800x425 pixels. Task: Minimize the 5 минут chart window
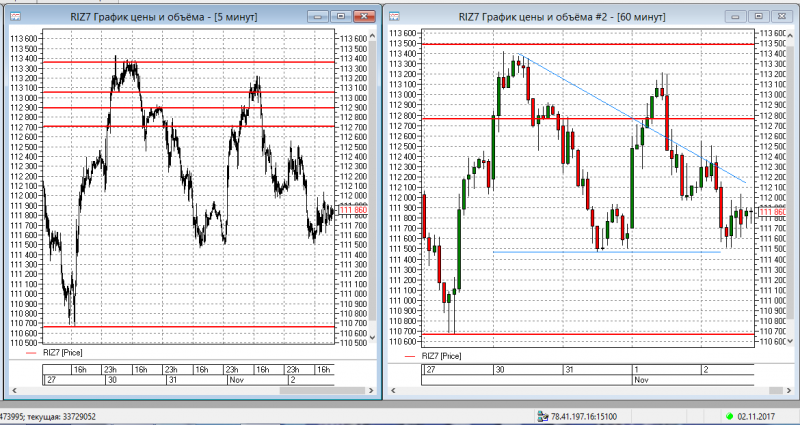[x=318, y=17]
